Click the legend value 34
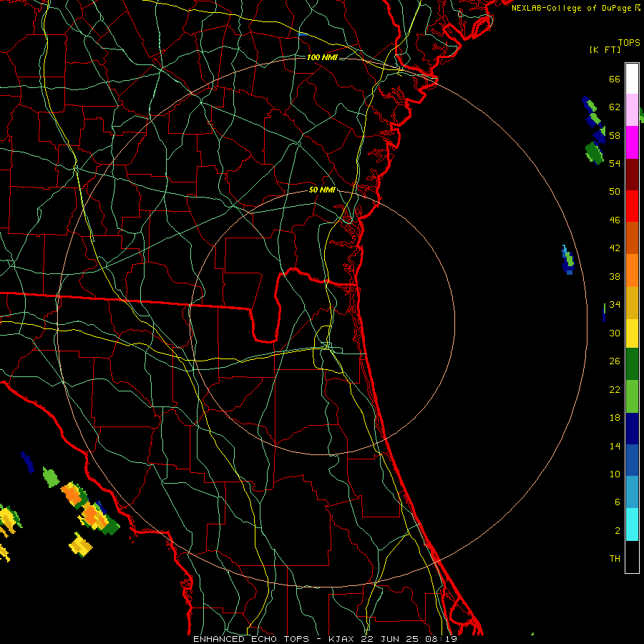The image size is (644, 644). [615, 305]
